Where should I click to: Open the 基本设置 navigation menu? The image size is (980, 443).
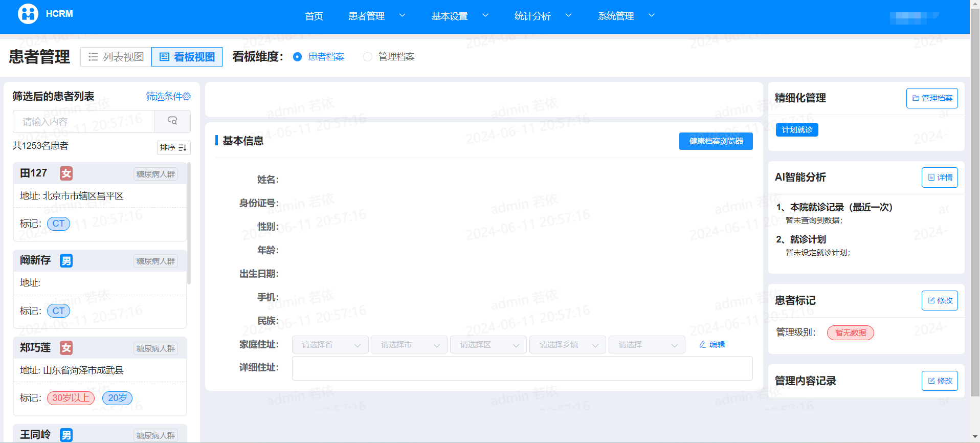tap(450, 16)
